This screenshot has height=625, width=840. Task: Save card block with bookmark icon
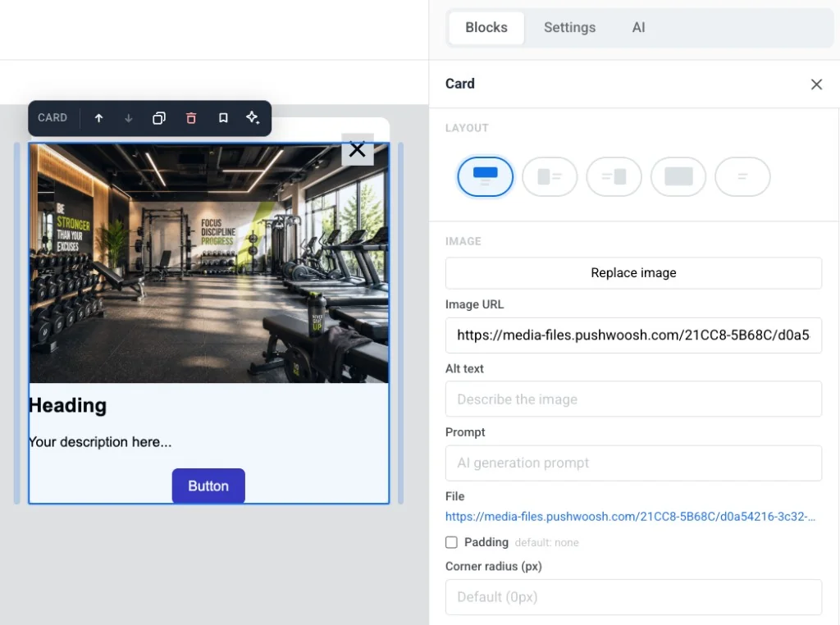[x=223, y=118]
